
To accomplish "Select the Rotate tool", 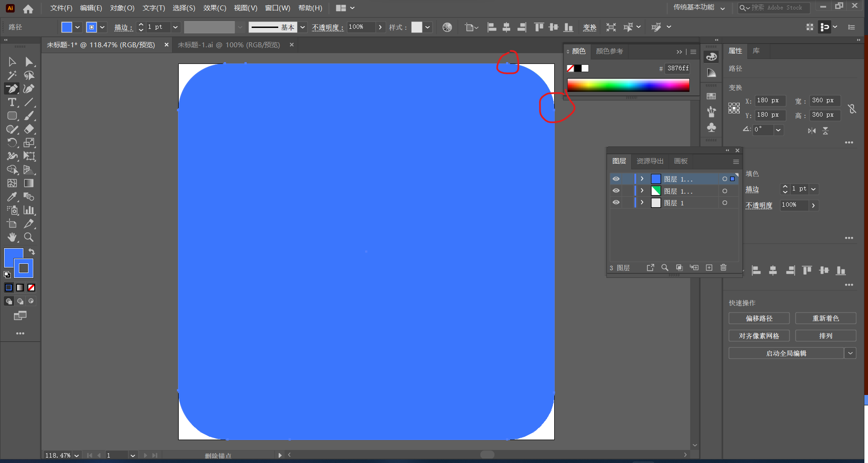I will [x=12, y=143].
